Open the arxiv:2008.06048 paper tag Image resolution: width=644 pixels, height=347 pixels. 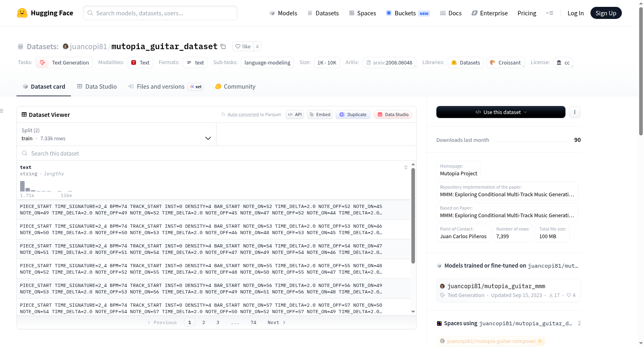389,62
